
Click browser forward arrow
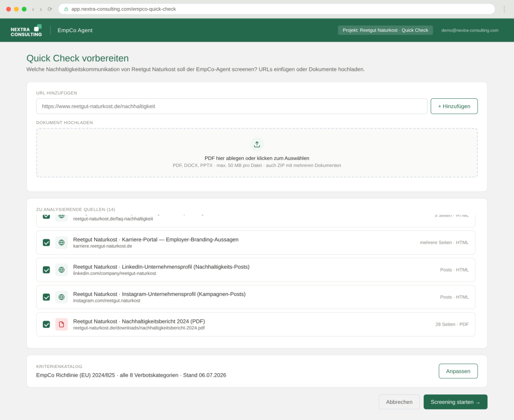[x=41, y=9]
